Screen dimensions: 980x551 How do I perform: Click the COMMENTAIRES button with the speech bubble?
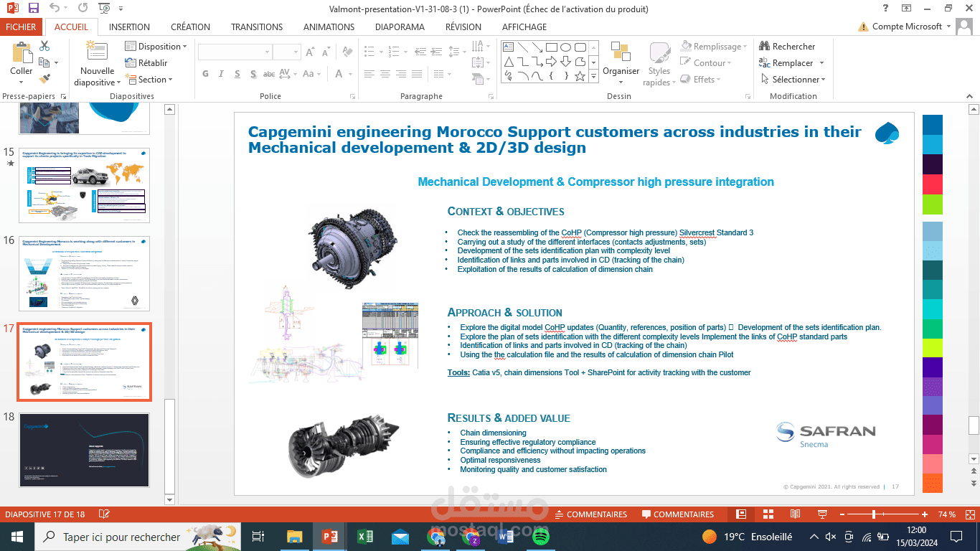coord(678,514)
